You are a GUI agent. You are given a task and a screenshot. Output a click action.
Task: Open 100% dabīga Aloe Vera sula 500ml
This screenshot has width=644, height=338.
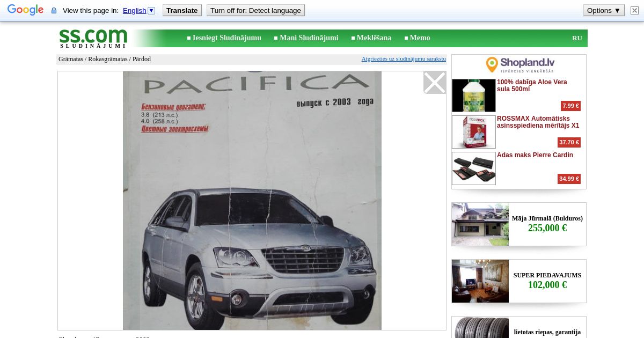[532, 85]
